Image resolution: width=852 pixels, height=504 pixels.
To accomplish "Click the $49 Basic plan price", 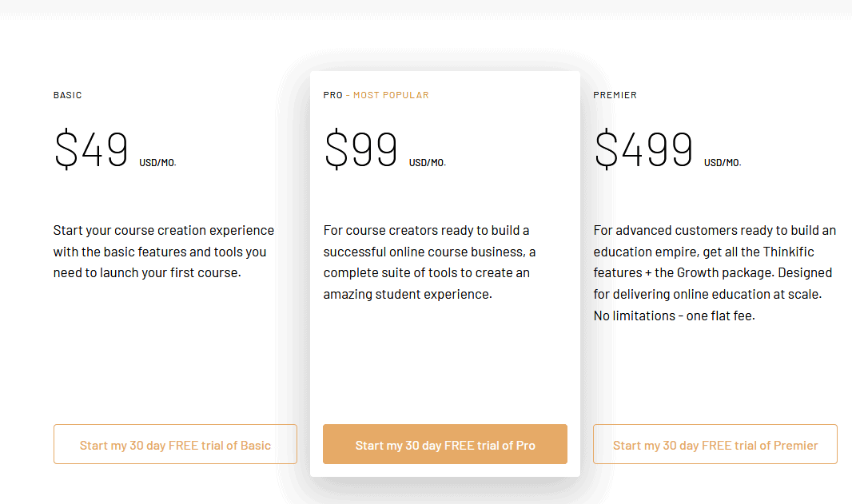I will (91, 149).
